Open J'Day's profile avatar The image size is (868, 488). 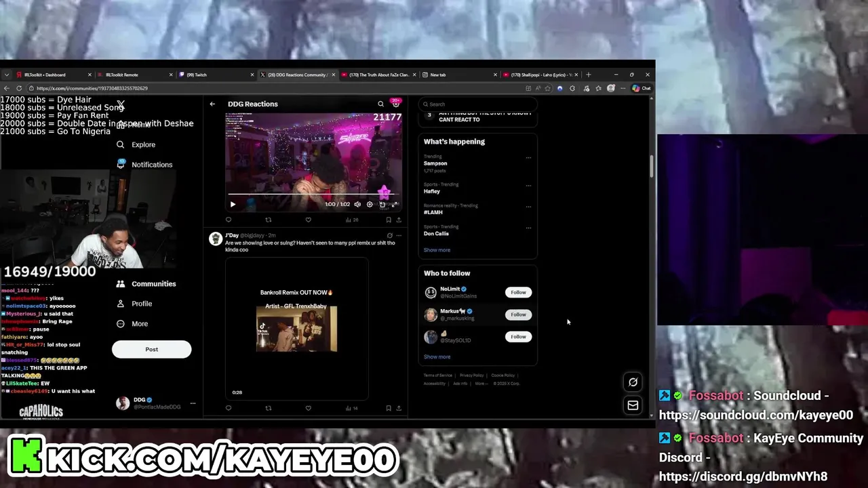pos(215,239)
